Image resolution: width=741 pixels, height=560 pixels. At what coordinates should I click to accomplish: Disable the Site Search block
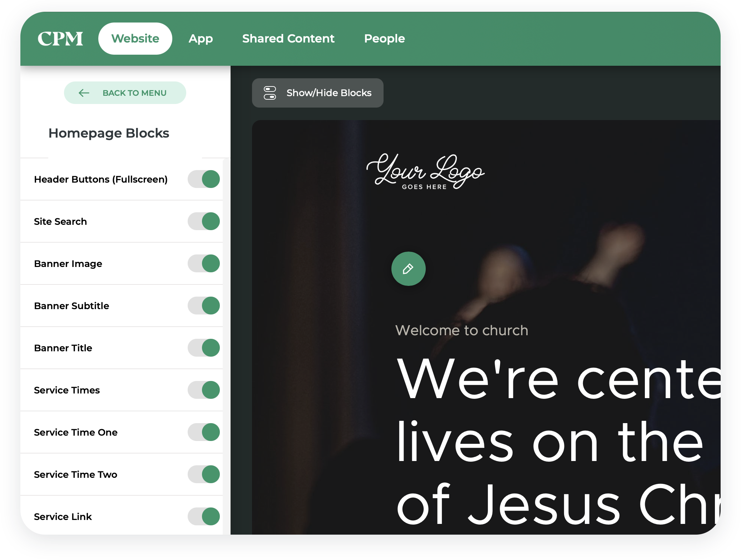point(204,221)
